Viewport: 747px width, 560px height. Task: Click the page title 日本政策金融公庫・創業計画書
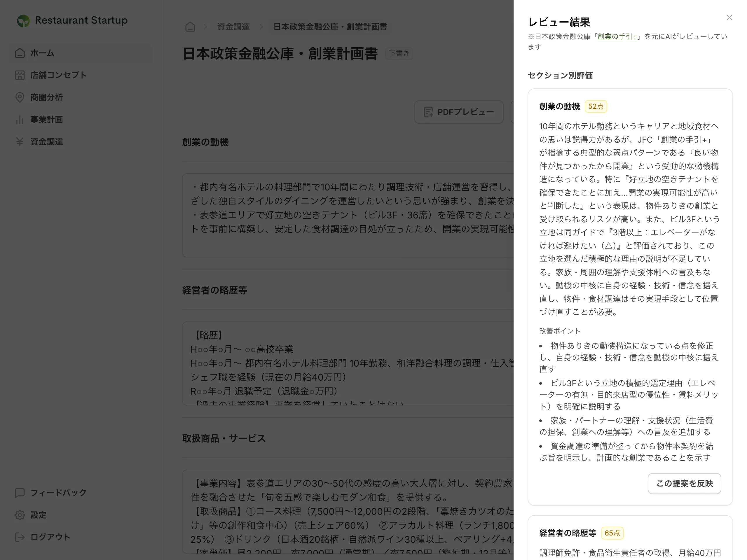point(280,54)
